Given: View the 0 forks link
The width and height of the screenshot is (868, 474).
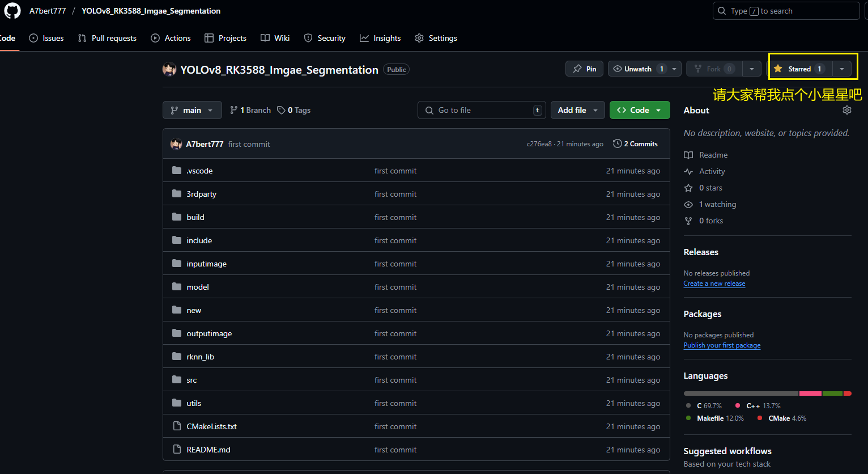Looking at the screenshot, I should click(x=703, y=221).
